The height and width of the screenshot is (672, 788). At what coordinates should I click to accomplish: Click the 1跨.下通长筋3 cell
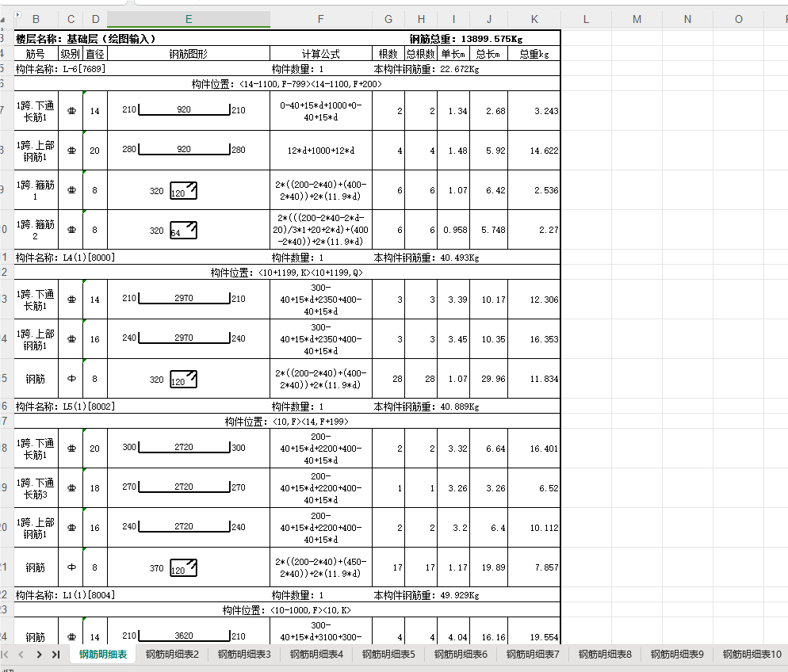pyautogui.click(x=36, y=488)
